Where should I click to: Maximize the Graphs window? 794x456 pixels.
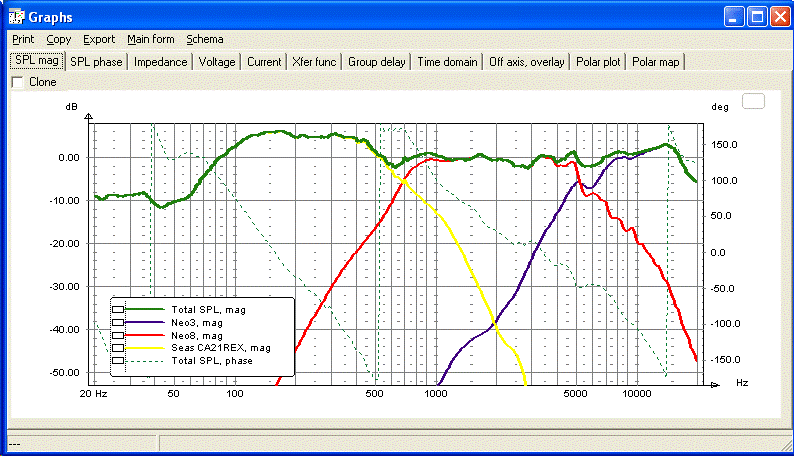coord(758,17)
